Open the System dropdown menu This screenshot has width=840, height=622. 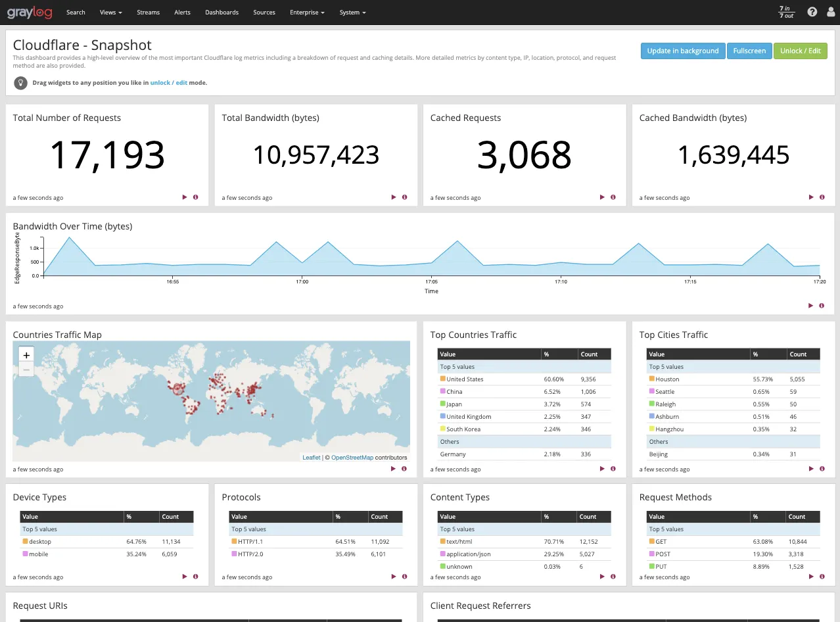pos(352,12)
